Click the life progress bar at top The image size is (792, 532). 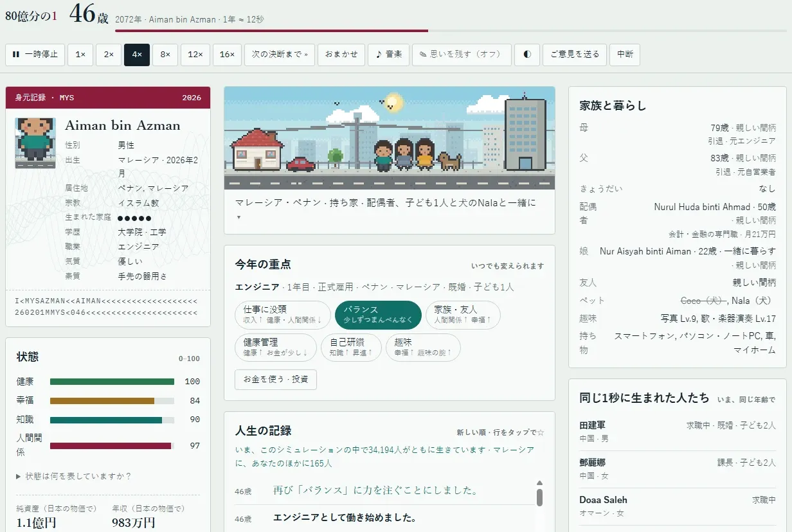coord(451,30)
